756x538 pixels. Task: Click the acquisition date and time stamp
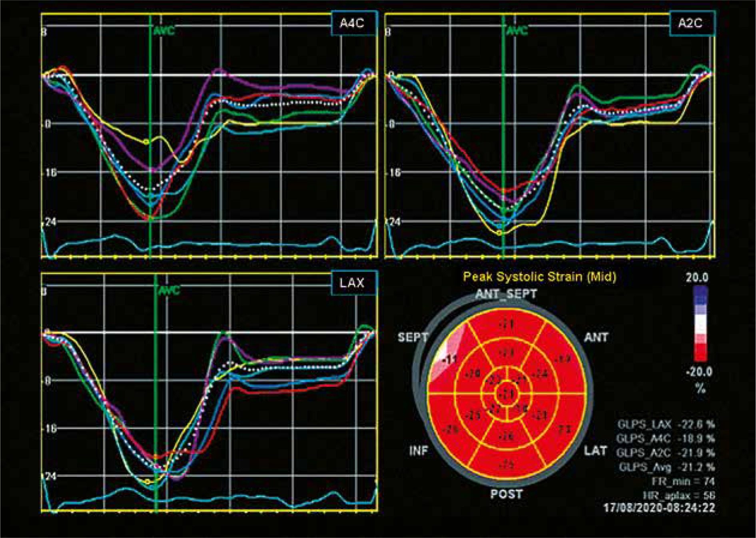(659, 508)
